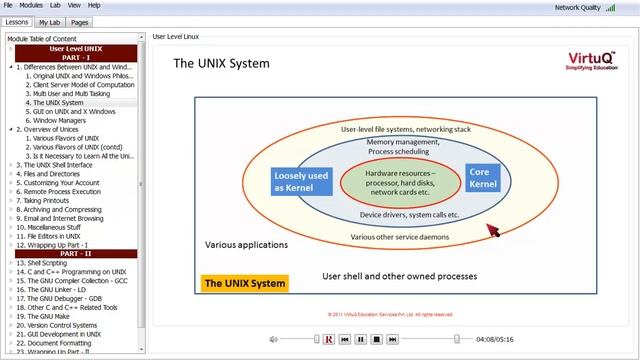640x360 pixels.
Task: Expand Archiving and Compressing module
Action: [x=11, y=209]
